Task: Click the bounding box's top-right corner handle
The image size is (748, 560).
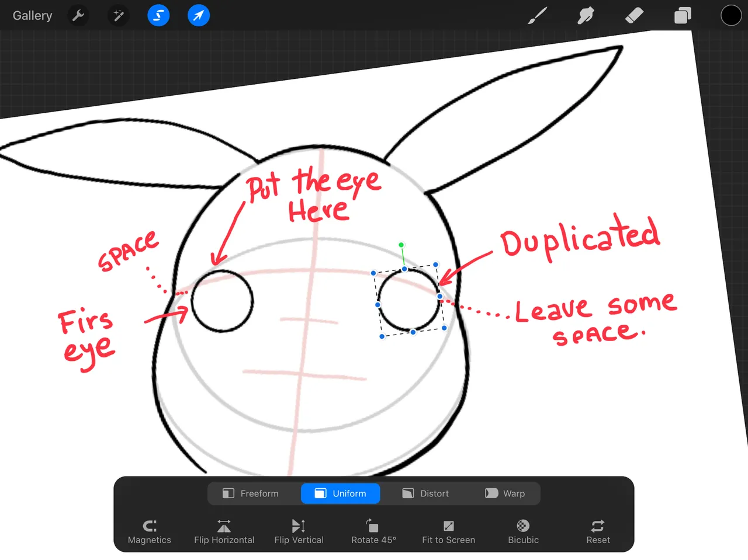Action: click(436, 265)
